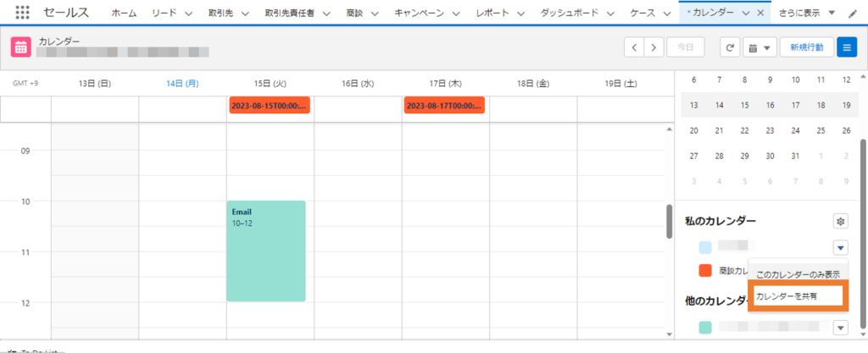Viewport: 868px width, 353px height.
Task: Open the 商談 tab
Action: pos(354,14)
